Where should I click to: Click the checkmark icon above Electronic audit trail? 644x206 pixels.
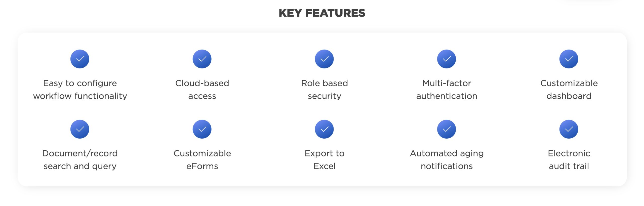[569, 129]
